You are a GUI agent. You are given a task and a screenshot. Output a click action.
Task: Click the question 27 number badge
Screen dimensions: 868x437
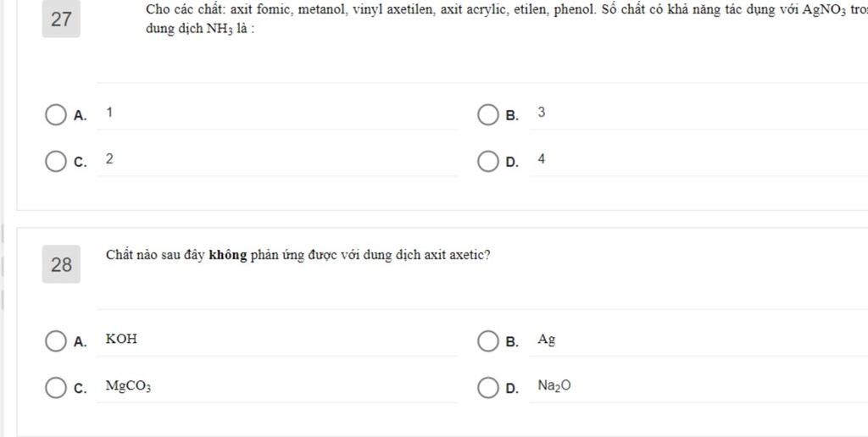click(61, 19)
